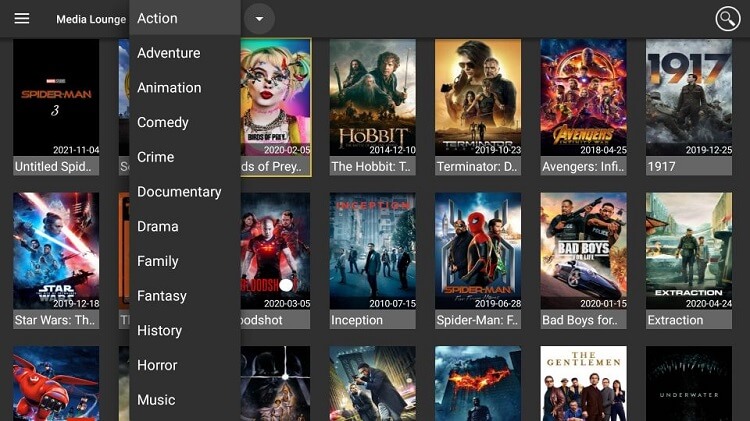Select History genre option
This screenshot has height=421, width=750.
(185, 330)
